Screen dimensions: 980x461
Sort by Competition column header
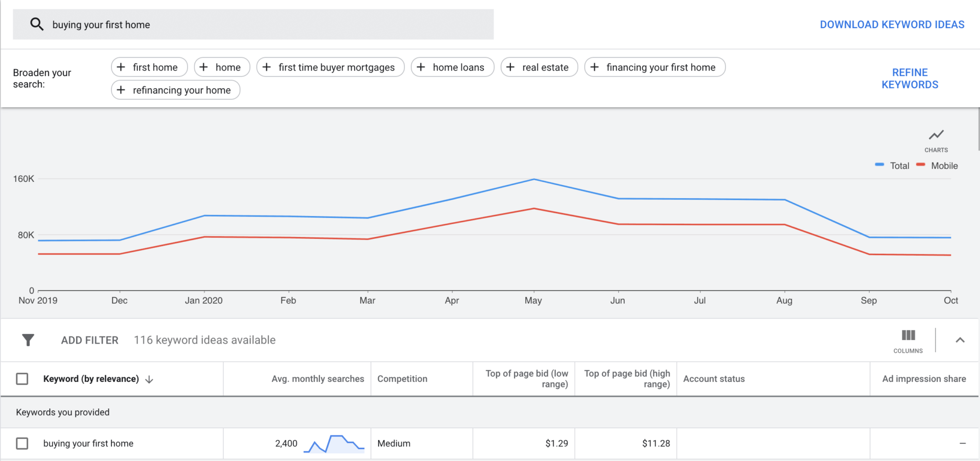click(402, 379)
